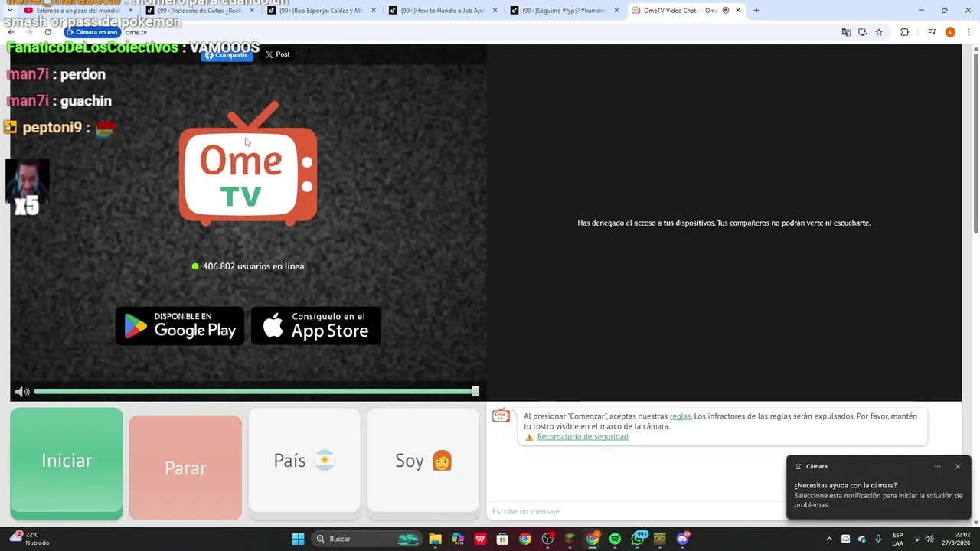Switch to the YouTube mundial tab
This screenshot has height=551, width=980.
pos(79,11)
